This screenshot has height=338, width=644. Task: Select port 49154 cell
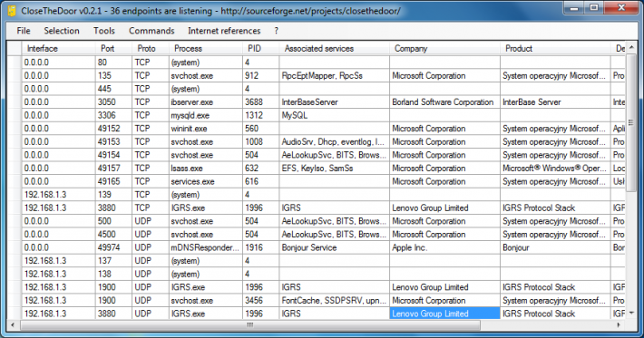tap(113, 155)
